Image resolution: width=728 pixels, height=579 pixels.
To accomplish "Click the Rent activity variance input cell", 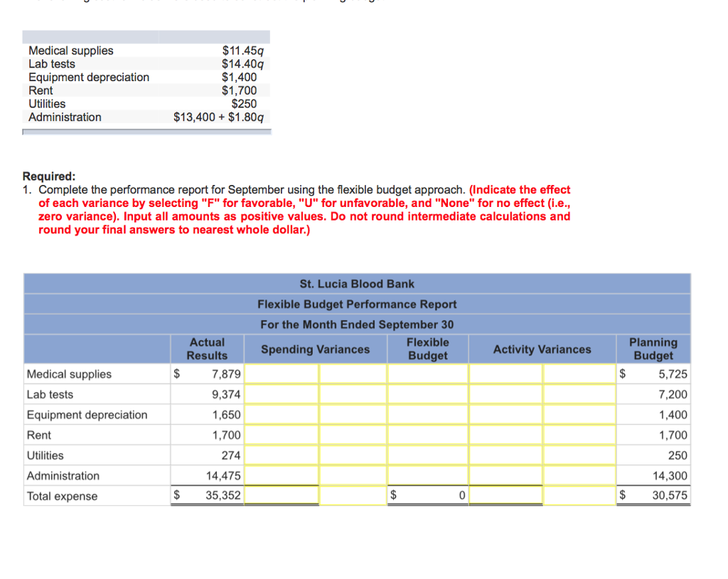I will coord(505,435).
